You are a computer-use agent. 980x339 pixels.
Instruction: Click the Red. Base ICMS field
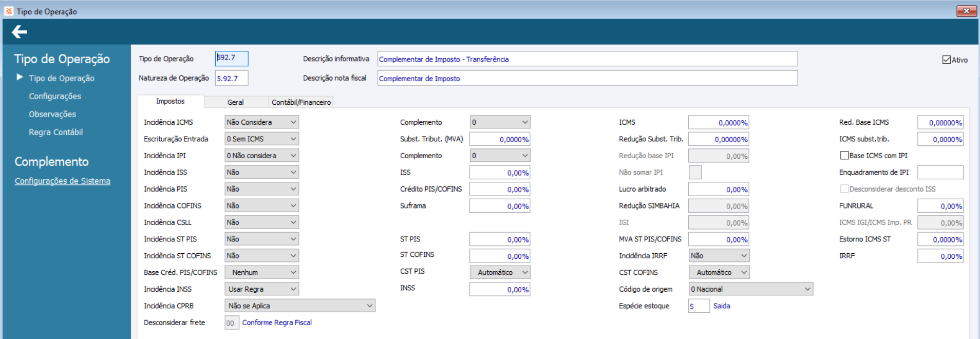[x=940, y=122]
